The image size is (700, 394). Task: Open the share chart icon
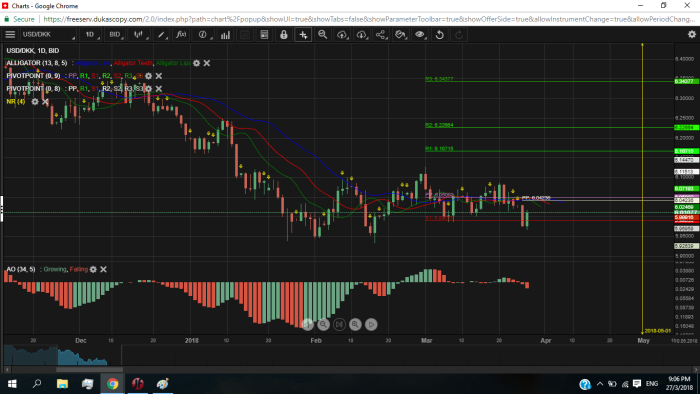pyautogui.click(x=380, y=34)
